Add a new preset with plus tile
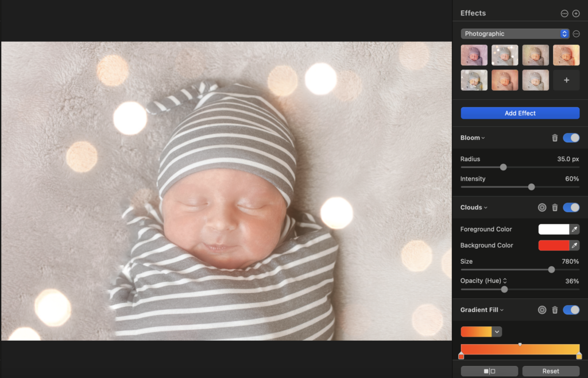This screenshot has height=378, width=588. [x=566, y=80]
